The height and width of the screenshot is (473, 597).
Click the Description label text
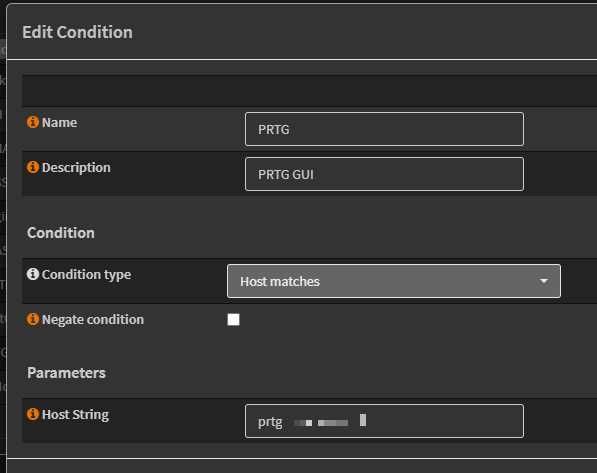[76, 168]
